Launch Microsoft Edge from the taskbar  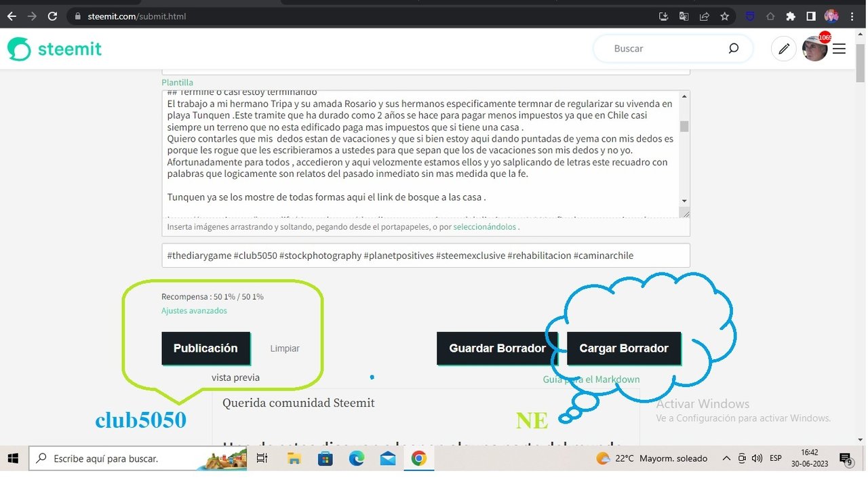tap(357, 458)
